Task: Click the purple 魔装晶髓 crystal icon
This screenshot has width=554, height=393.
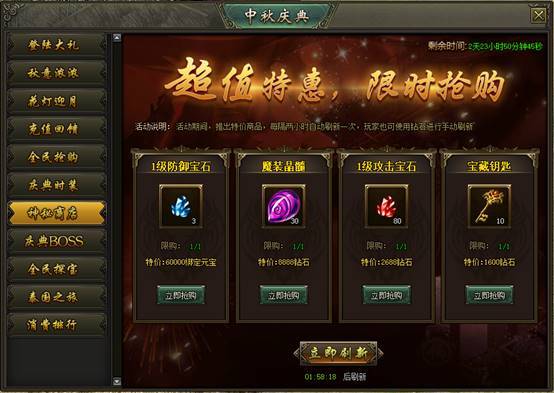Action: pyautogui.click(x=284, y=206)
